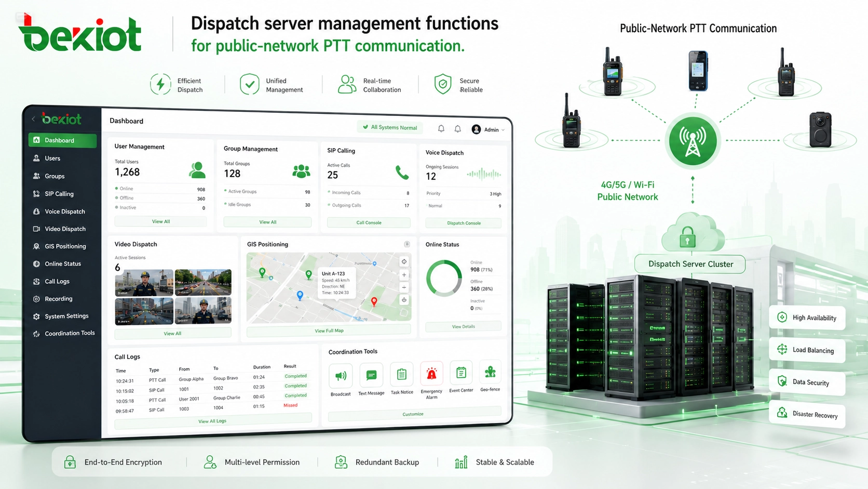The width and height of the screenshot is (868, 489).
Task: Click the 10:24:31 call log row time
Action: click(125, 381)
